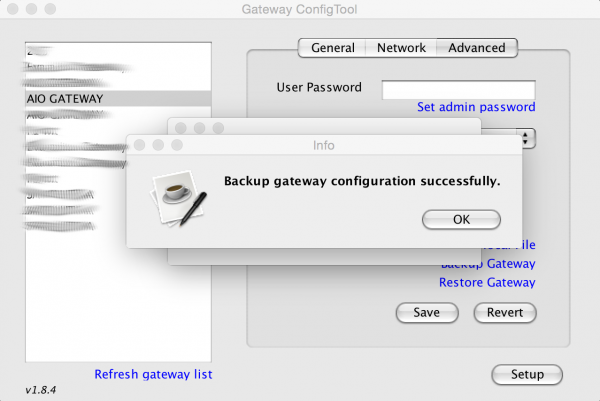The height and width of the screenshot is (401, 600).
Task: Switch to the General tab
Action: [x=332, y=48]
